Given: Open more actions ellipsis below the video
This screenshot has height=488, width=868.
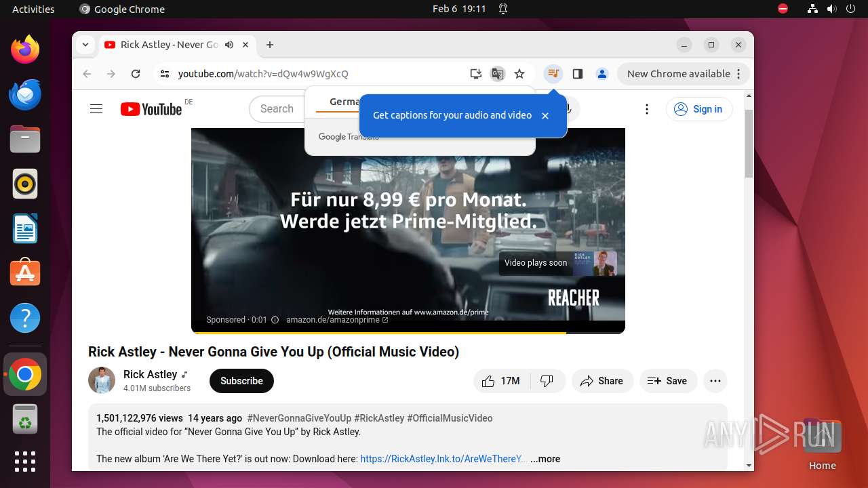Looking at the screenshot, I should pyautogui.click(x=715, y=381).
